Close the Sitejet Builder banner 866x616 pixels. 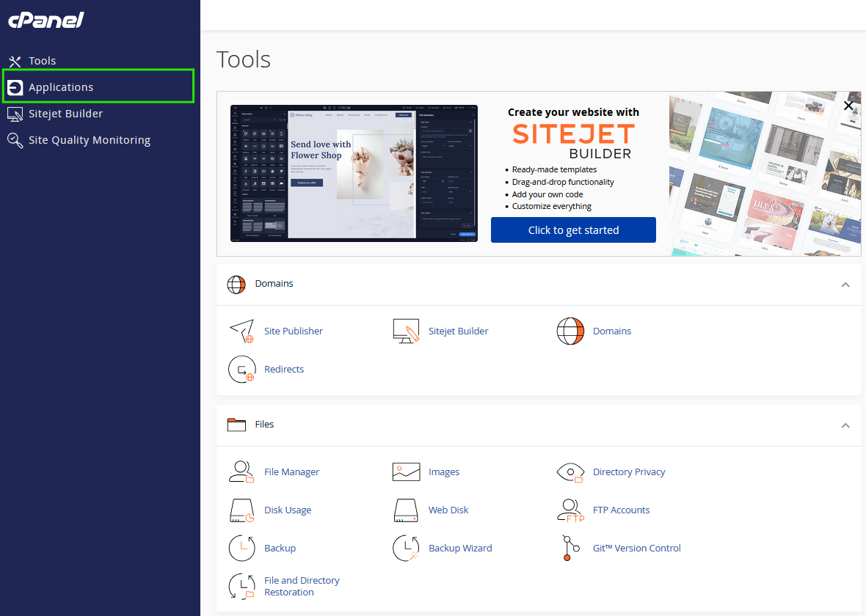tap(848, 105)
